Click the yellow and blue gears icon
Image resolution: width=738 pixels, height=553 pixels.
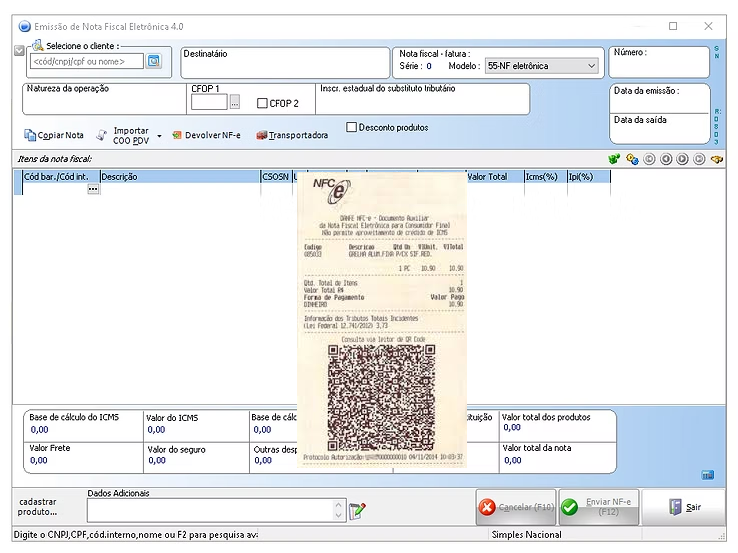(632, 159)
